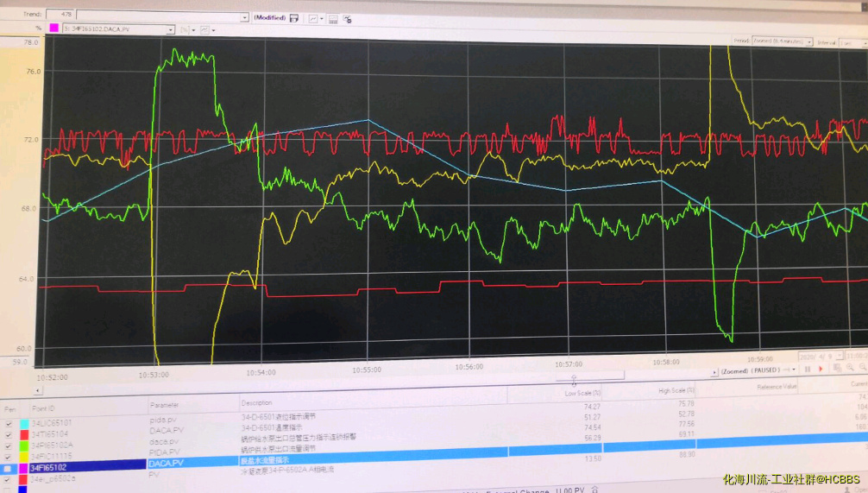Expand the Zoomed PAUSED status dropdown arrow
This screenshot has height=493, width=868.
(x=794, y=370)
